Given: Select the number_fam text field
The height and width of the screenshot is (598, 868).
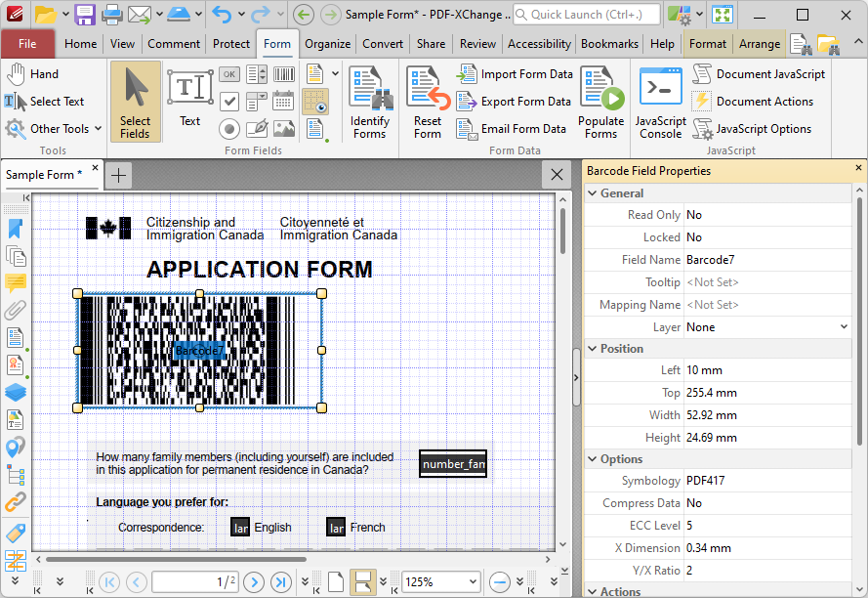Looking at the screenshot, I should 453,464.
